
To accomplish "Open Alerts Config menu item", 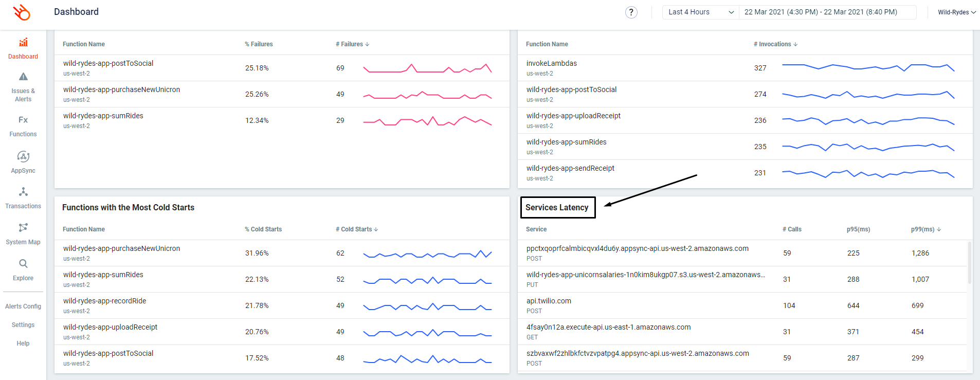I will [23, 306].
